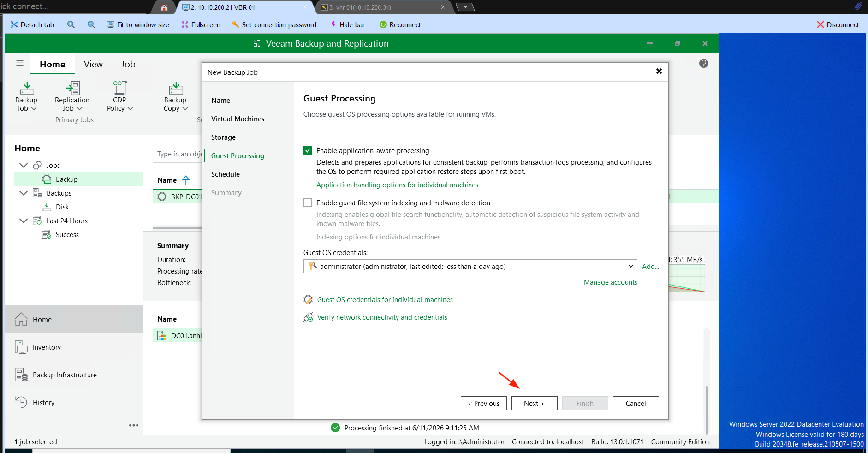Enable guest file system indexing checkbox

(x=308, y=203)
